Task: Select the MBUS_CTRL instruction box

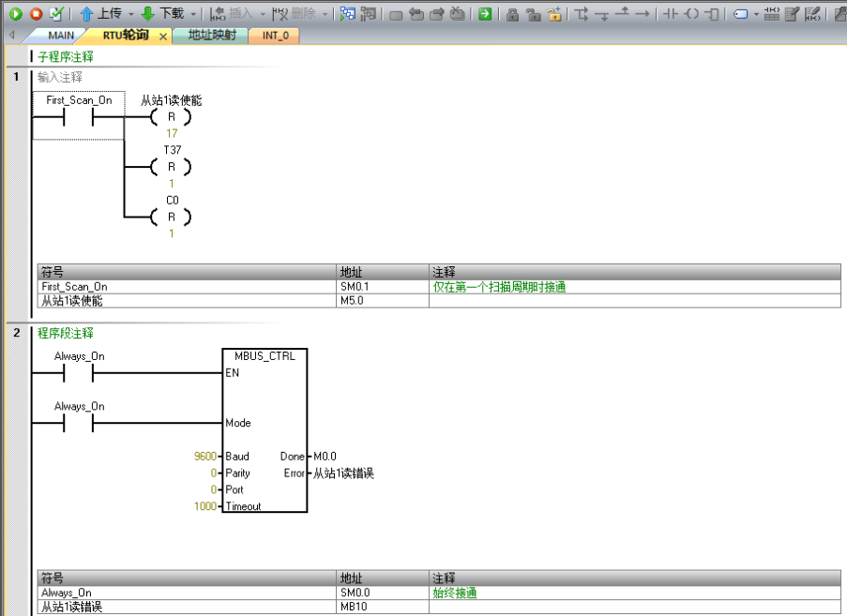Action: click(x=265, y=430)
